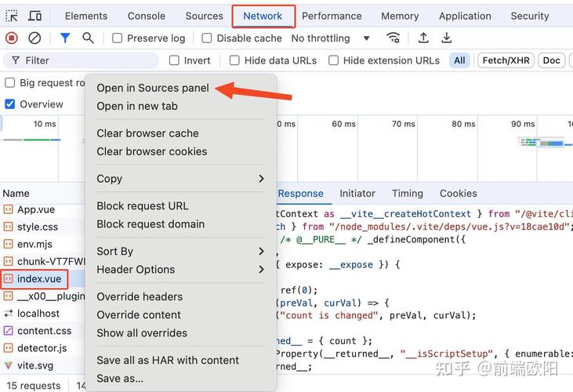Enable the Preserve log checkbox
The width and height of the screenshot is (573, 392).
coord(118,38)
